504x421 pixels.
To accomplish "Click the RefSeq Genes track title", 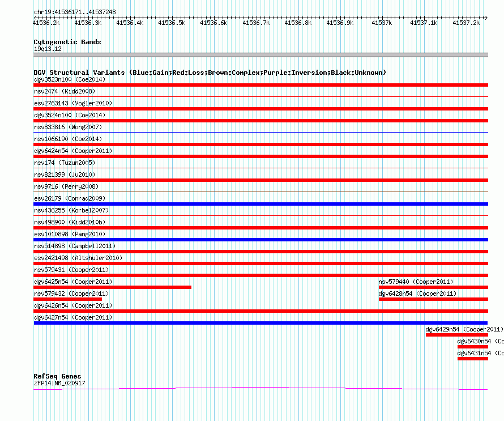I will pos(57,376).
